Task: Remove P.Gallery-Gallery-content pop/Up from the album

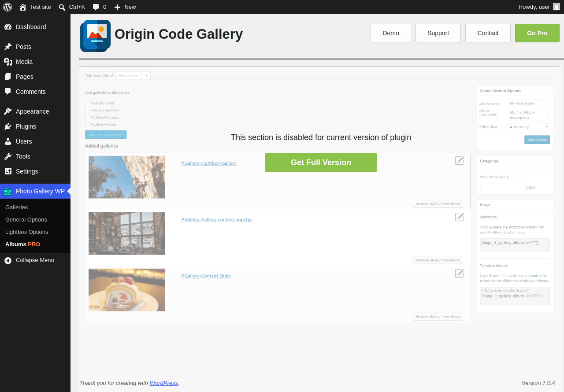Action: 438,260
